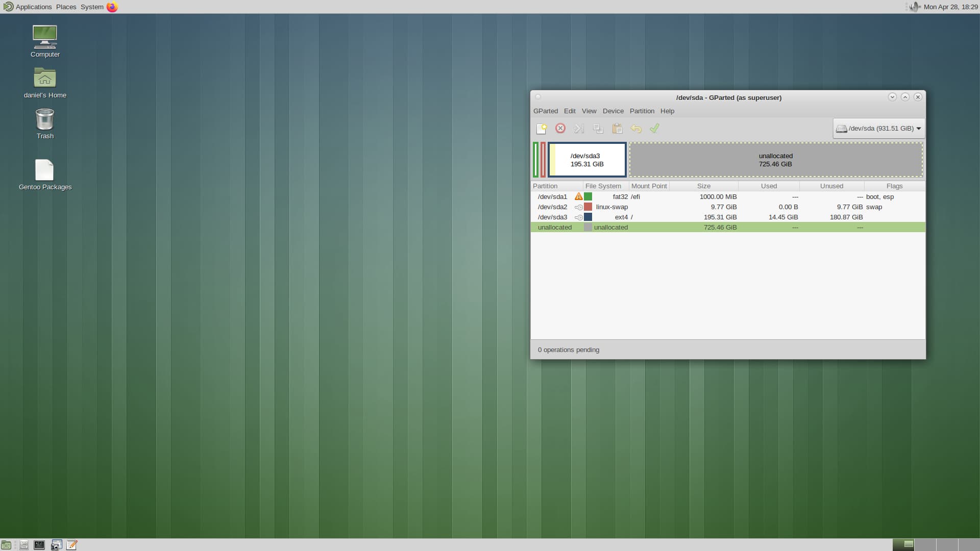Sort by the Partition column header
The height and width of the screenshot is (551, 980).
[556, 186]
